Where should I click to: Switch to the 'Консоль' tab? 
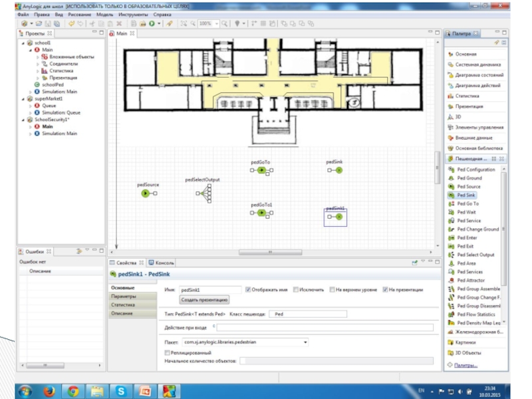[x=162, y=263]
